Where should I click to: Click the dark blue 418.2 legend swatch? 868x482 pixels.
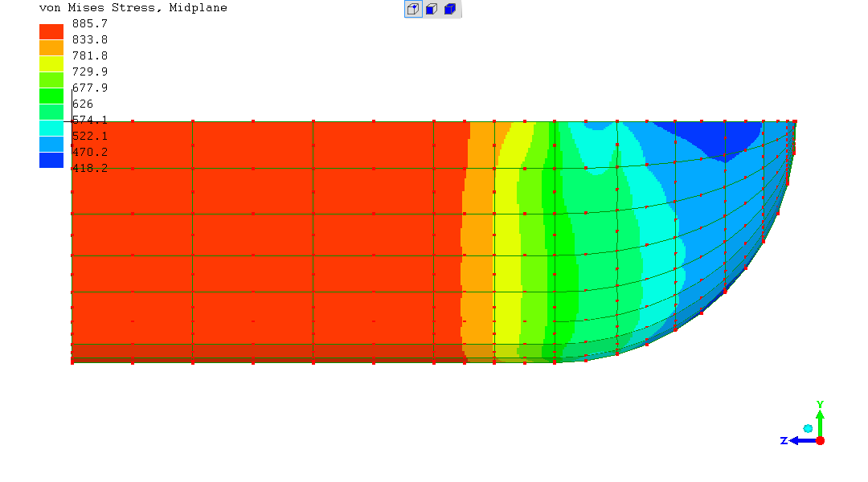51,160
